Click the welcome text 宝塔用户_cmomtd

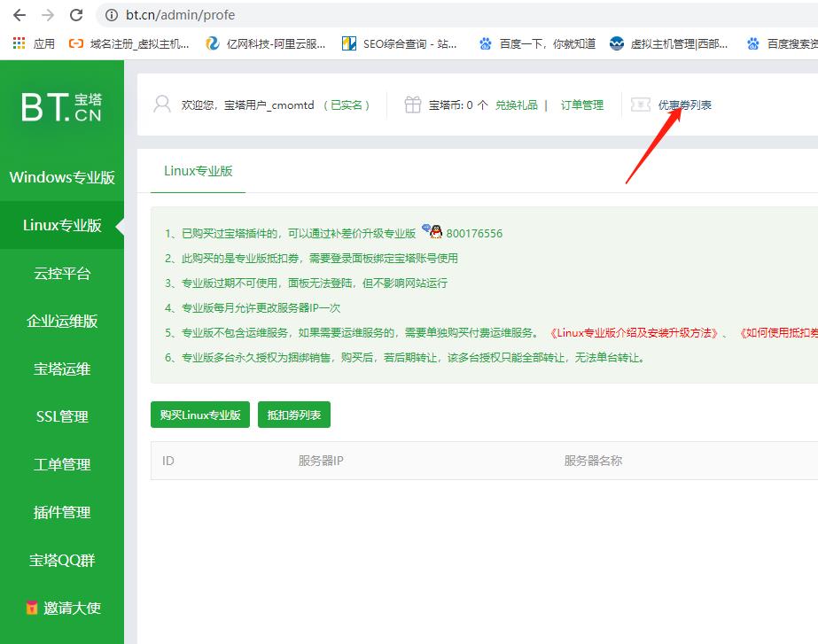point(269,105)
